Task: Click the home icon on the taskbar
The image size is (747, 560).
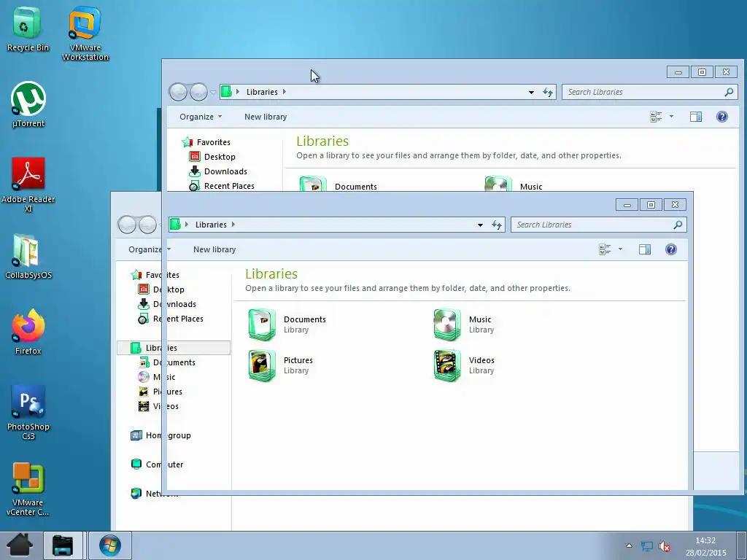Action: point(20,545)
